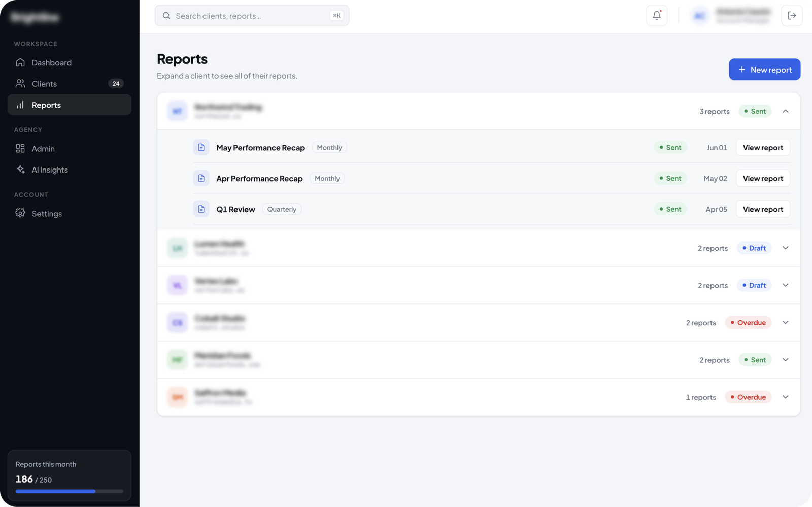Viewport: 812px width, 507px height.
Task: Click the Reports this month progress bar
Action: coord(70,491)
